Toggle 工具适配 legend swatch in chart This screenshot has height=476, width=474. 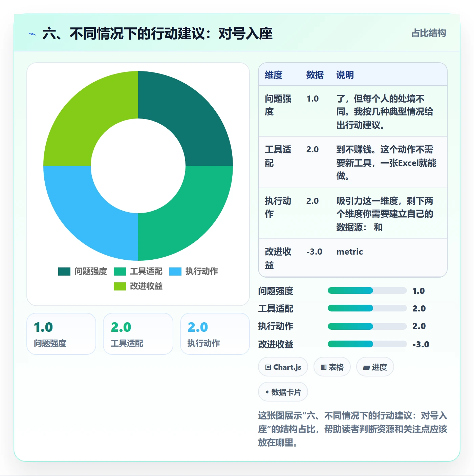120,272
